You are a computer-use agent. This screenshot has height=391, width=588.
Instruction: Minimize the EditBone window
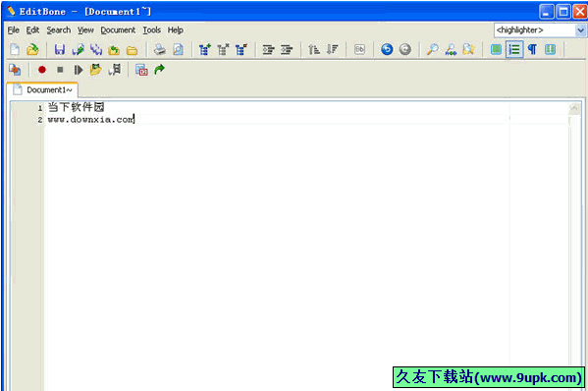point(547,12)
